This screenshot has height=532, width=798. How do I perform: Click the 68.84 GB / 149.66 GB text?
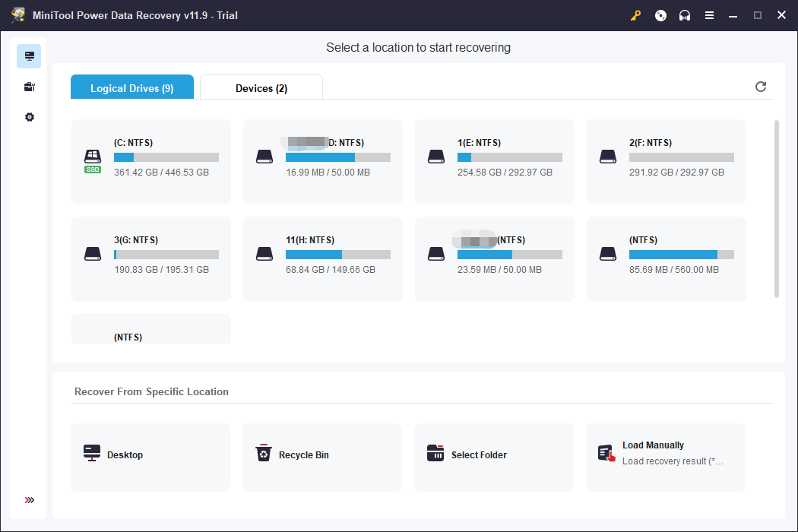coord(331,269)
